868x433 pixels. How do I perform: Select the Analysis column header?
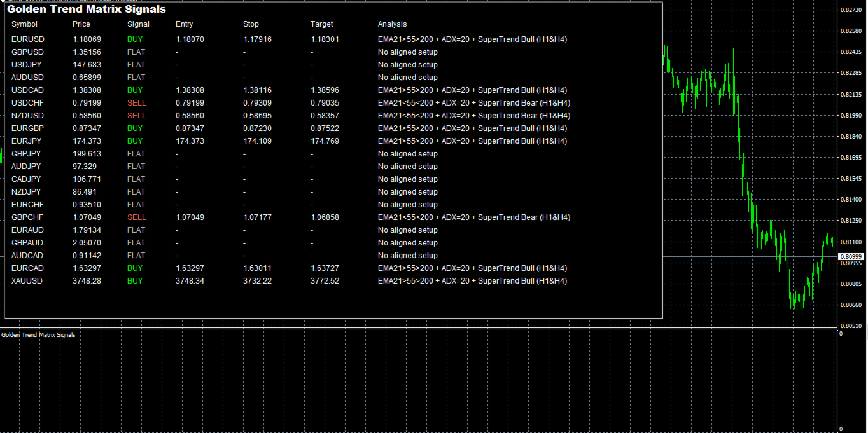tap(392, 24)
